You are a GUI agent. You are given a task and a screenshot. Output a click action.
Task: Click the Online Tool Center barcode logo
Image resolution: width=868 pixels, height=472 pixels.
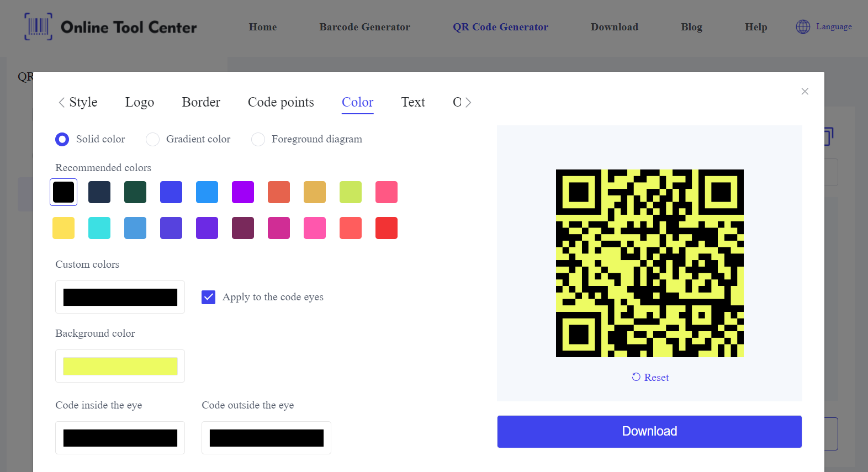pyautogui.click(x=39, y=26)
